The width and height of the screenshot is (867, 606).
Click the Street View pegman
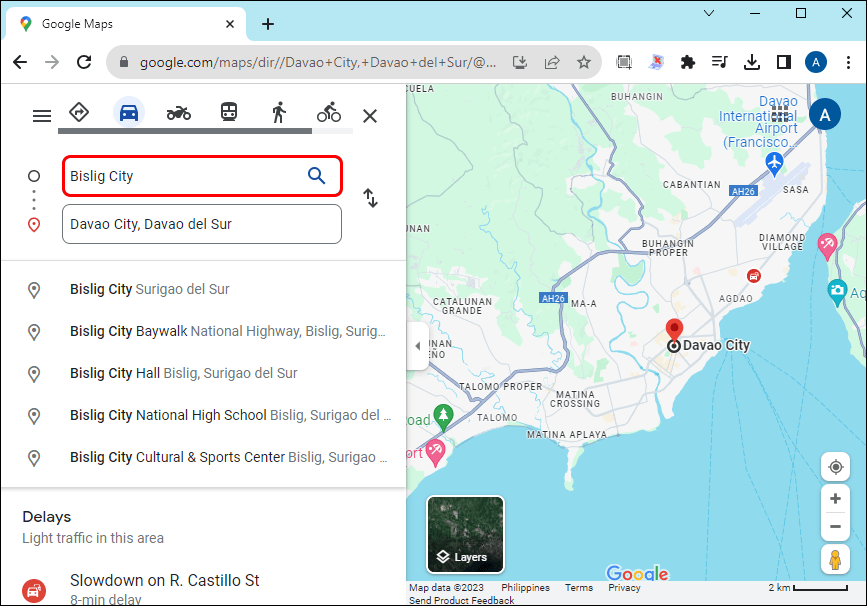coord(835,559)
